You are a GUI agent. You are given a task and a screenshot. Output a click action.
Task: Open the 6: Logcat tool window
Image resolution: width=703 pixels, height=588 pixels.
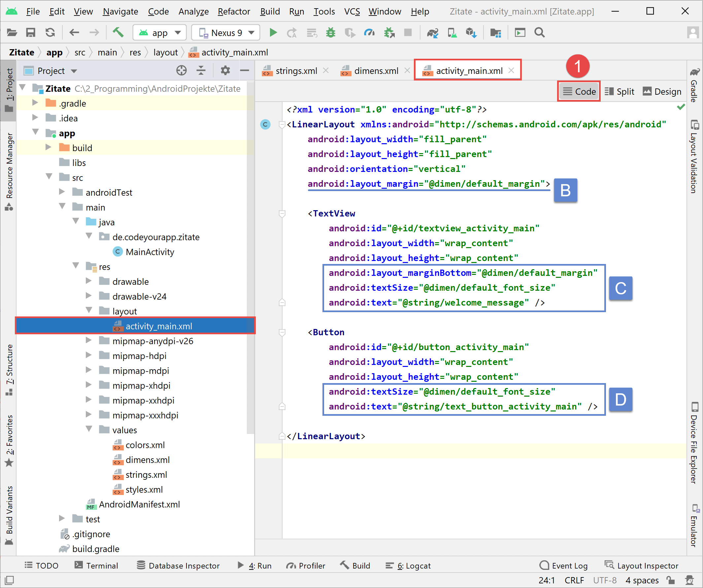408,566
